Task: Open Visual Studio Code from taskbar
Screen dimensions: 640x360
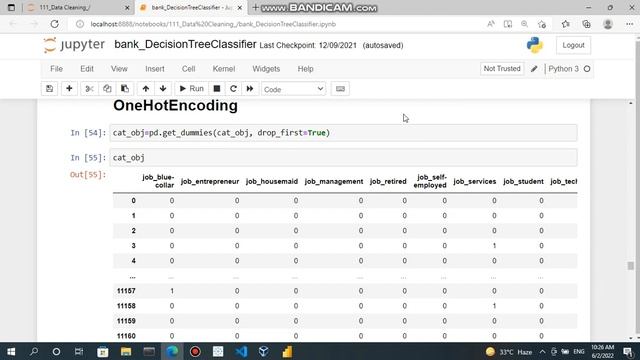Action: pyautogui.click(x=241, y=351)
